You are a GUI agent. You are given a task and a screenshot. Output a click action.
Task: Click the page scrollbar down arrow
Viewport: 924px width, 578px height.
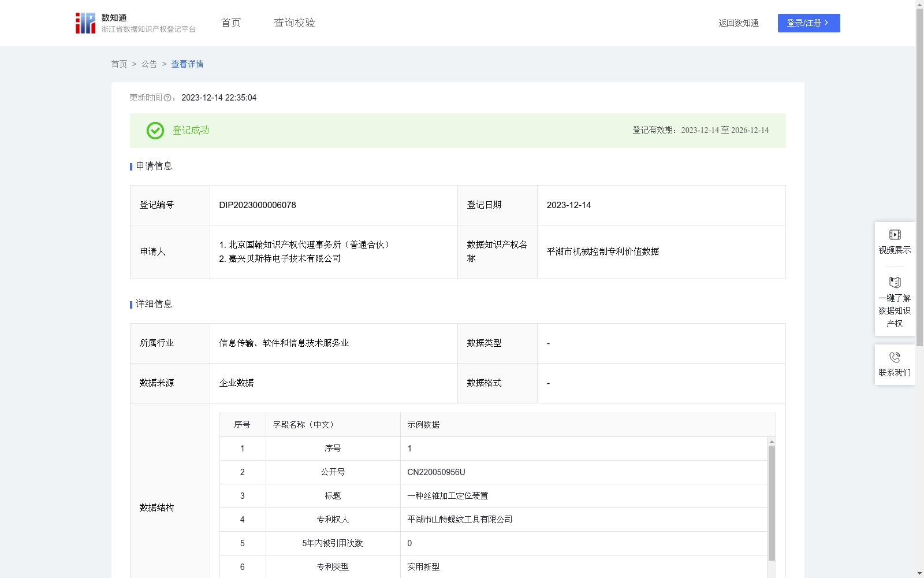919,573
